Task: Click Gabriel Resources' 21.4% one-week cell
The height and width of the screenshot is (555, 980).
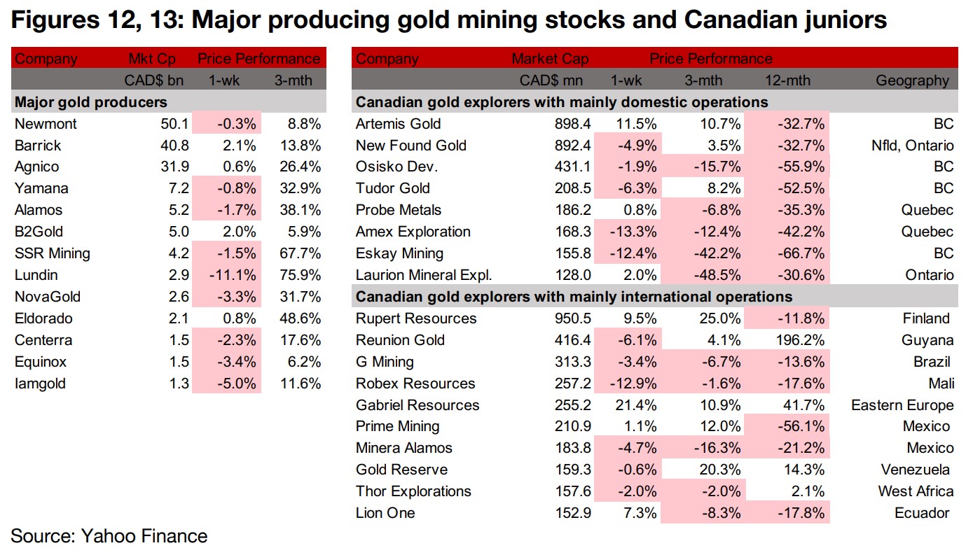Action: pos(640,405)
